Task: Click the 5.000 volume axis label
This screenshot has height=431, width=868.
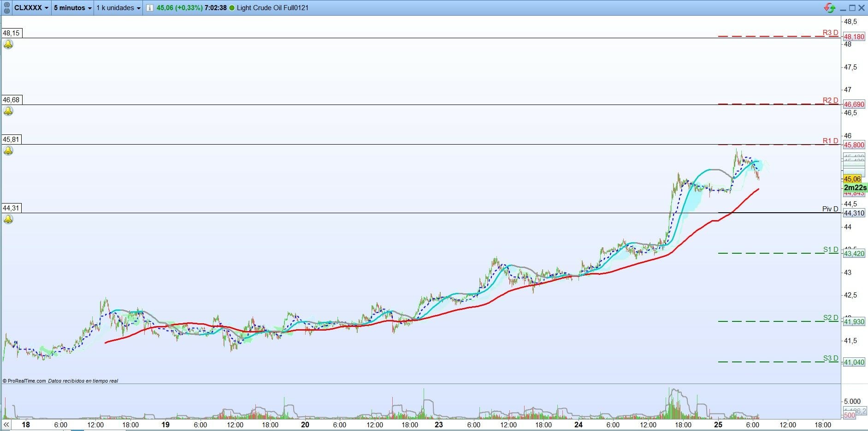Action: click(852, 402)
